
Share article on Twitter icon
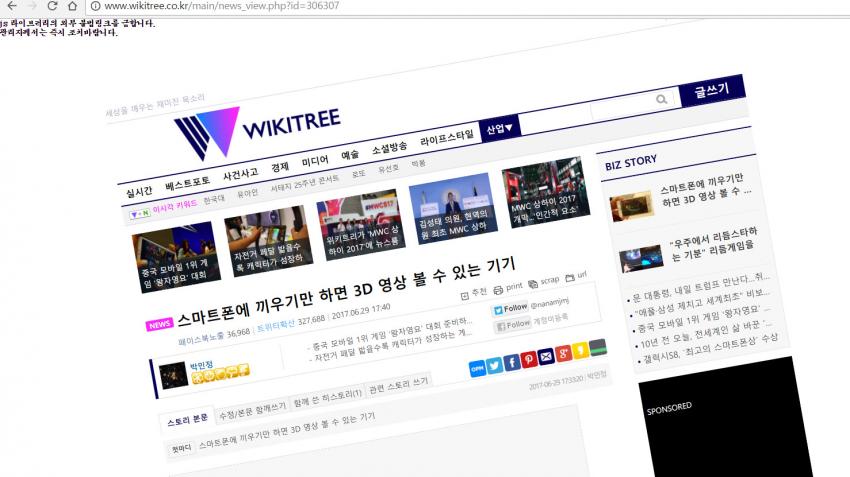pos(494,366)
